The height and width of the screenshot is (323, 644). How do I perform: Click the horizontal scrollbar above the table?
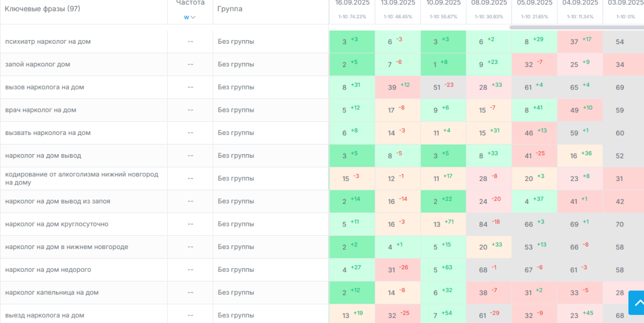576,27
